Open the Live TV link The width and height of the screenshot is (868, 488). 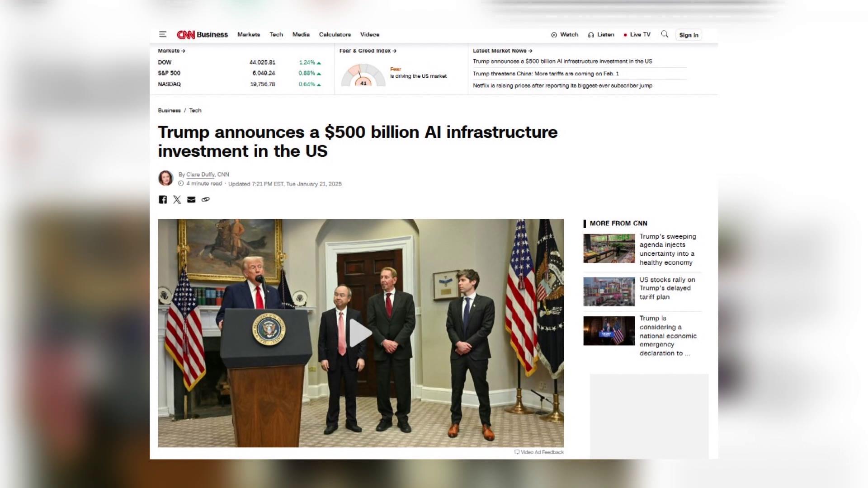click(637, 35)
